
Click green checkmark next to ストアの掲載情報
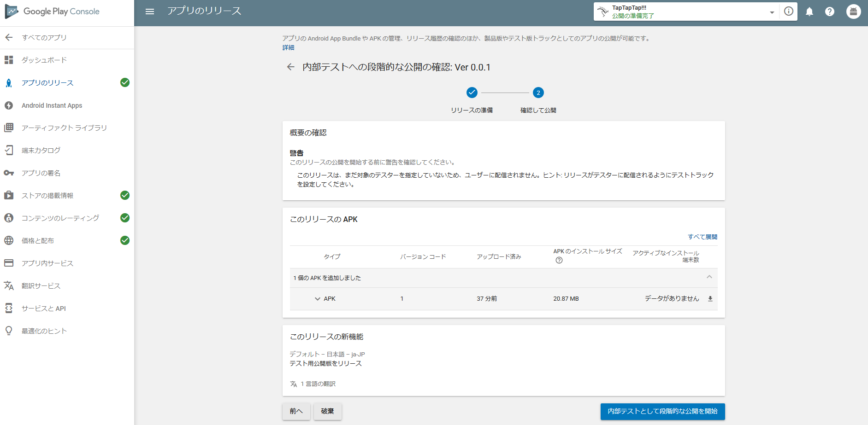[x=125, y=195]
